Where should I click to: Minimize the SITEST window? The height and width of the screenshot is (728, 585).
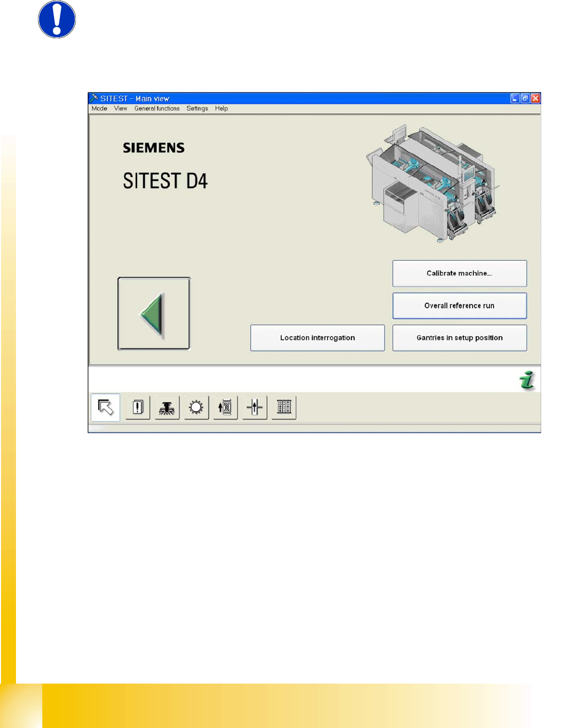coord(515,98)
